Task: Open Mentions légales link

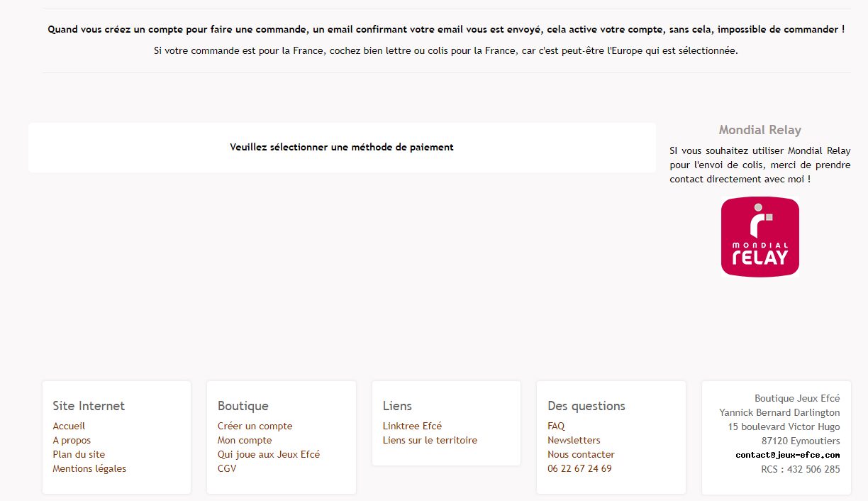Action: click(89, 469)
